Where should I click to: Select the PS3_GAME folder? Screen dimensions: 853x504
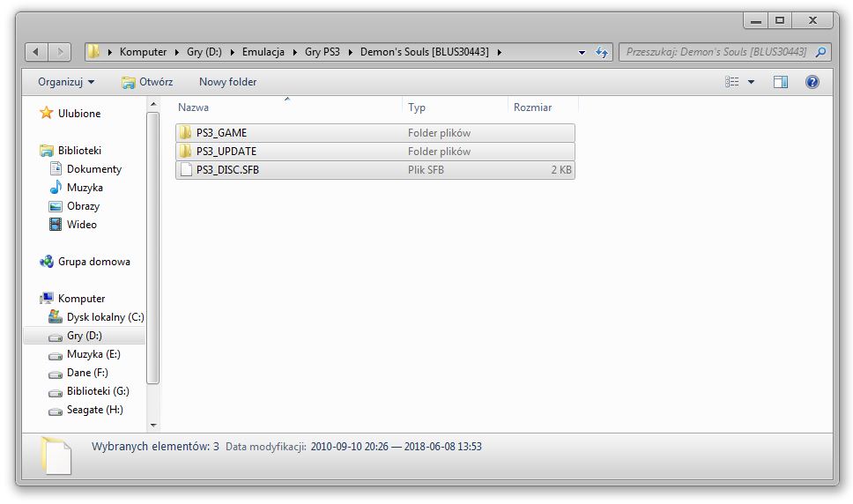click(375, 133)
